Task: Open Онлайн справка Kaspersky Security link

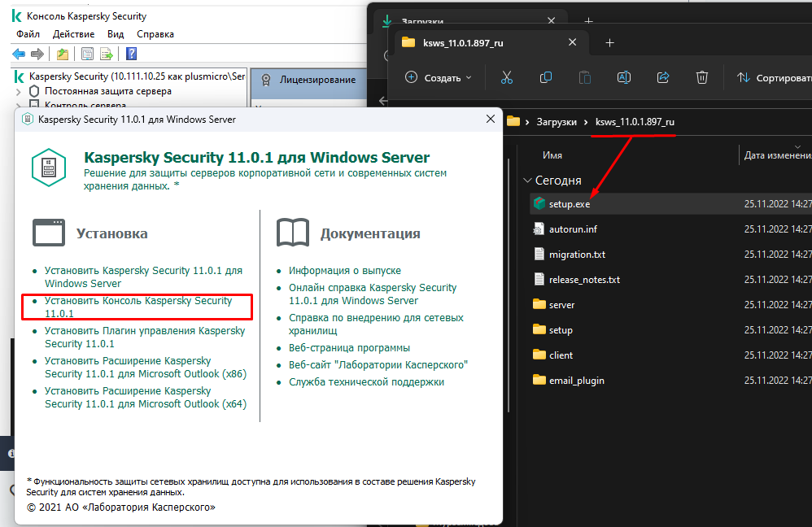Action: pyautogui.click(x=373, y=294)
